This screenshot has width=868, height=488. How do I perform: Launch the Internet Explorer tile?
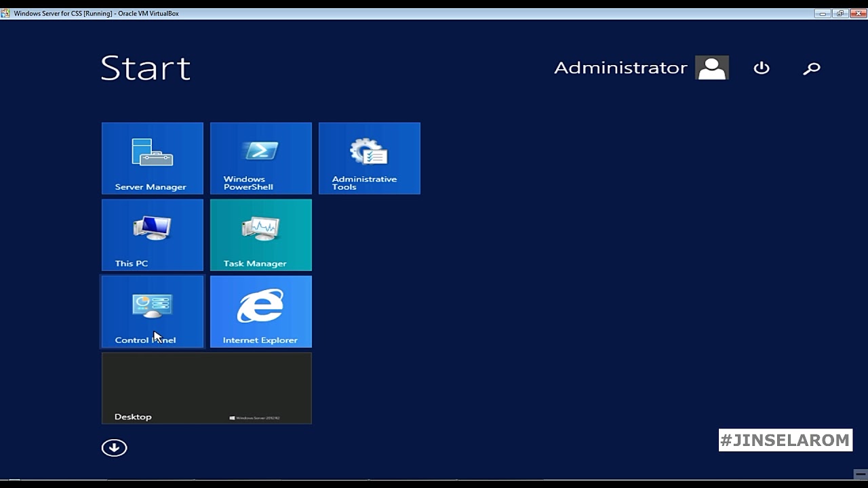click(x=261, y=312)
